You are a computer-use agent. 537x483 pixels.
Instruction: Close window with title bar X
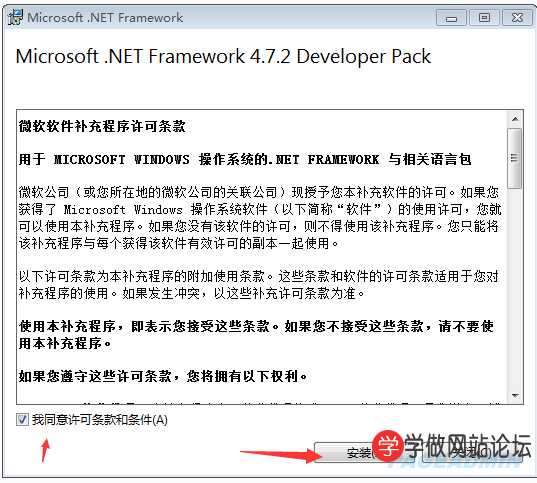coord(517,18)
